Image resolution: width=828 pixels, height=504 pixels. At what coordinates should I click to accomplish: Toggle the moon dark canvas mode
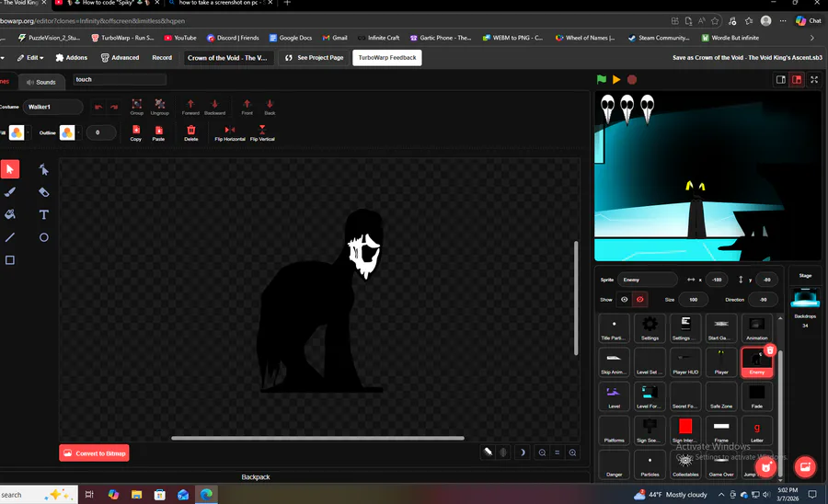tap(523, 452)
